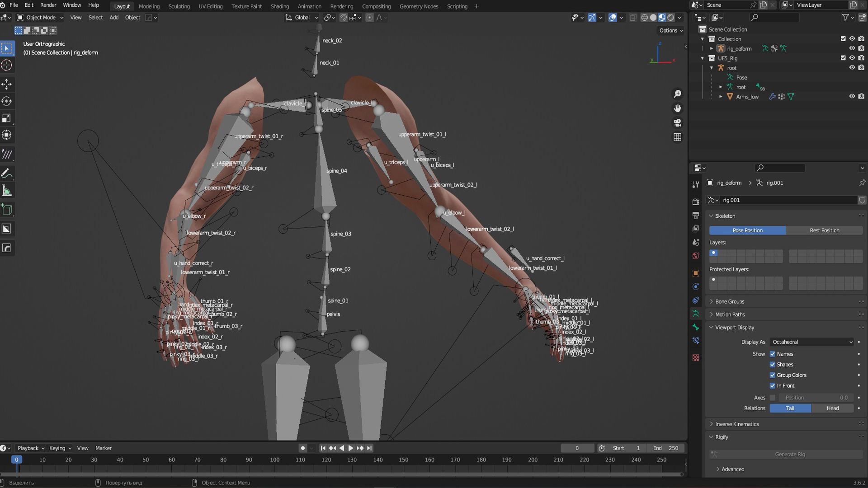
Task: Select the Annotate pencil tool
Action: 7,174
